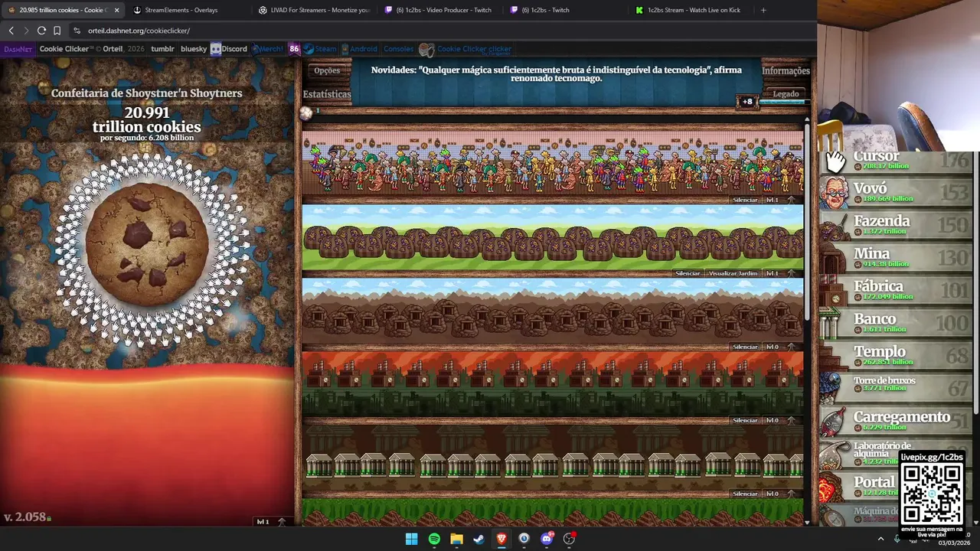Open the bluesky link

tap(194, 49)
